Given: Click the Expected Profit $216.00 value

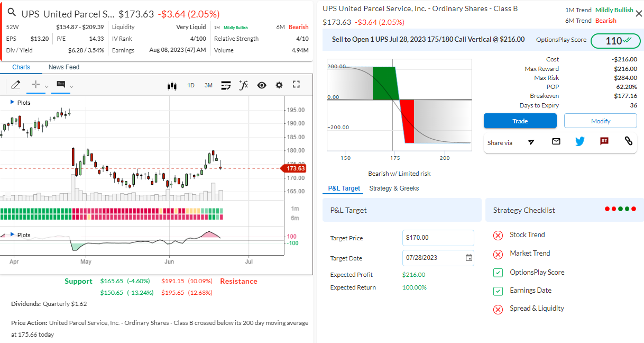Looking at the screenshot, I should (413, 275).
